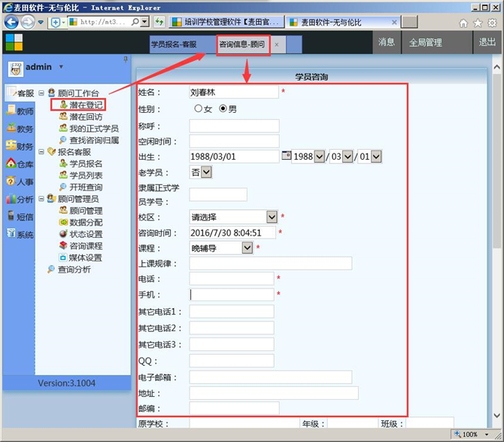
Task: Click the browser back arrow button
Action: pos(11,22)
